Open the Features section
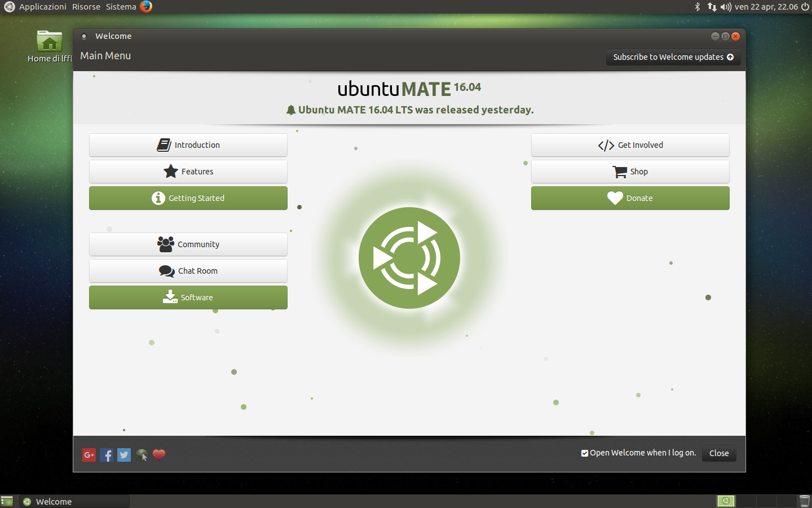 (x=188, y=172)
